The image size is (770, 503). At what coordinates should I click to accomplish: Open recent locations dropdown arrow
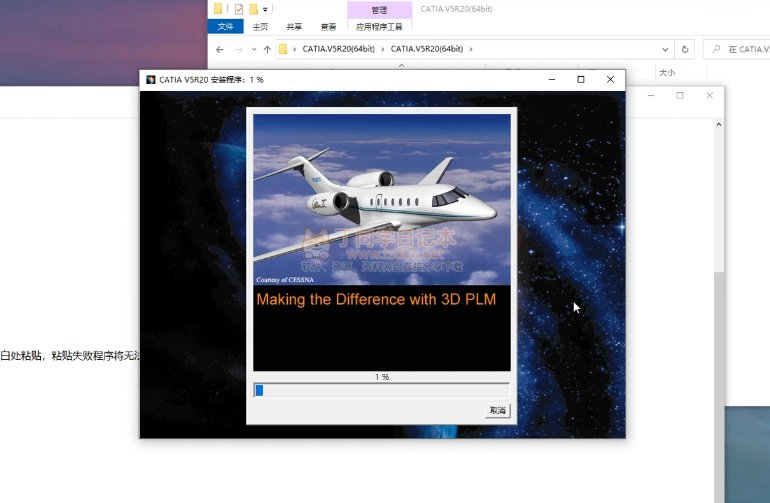pos(254,49)
